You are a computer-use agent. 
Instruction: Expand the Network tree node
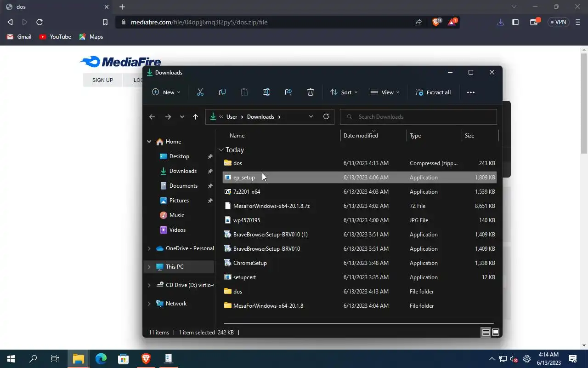[x=149, y=304]
